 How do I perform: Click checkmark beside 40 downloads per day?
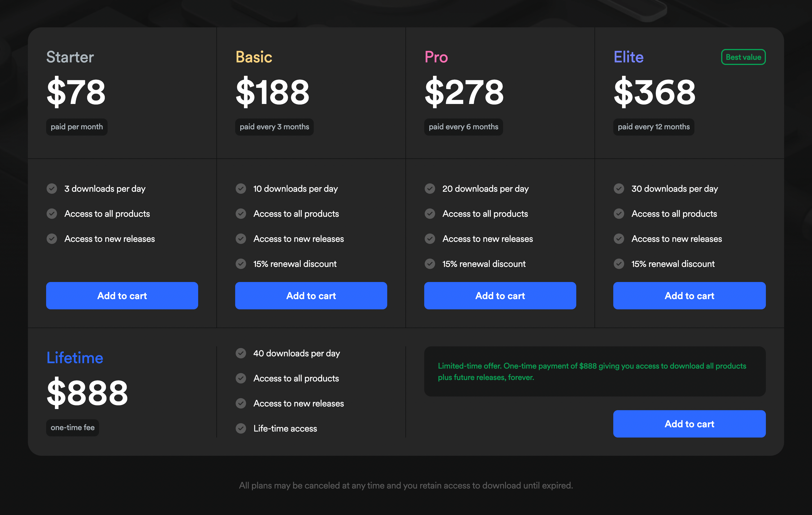tap(241, 353)
